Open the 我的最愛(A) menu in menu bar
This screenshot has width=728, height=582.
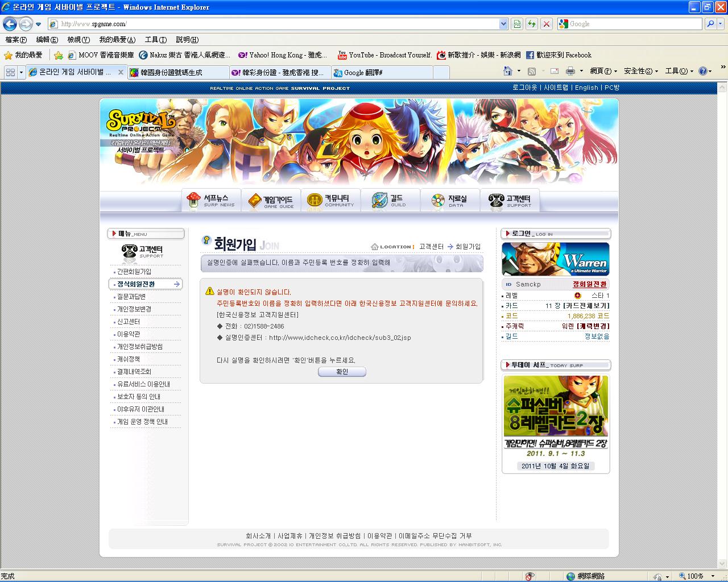117,40
